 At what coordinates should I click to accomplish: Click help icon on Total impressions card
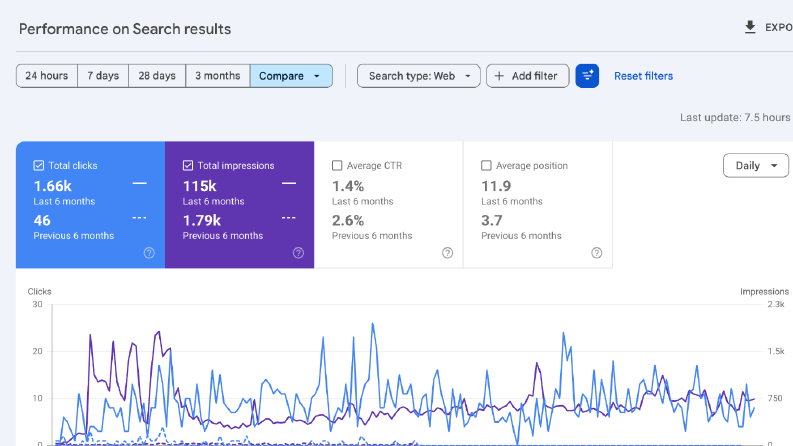click(298, 253)
